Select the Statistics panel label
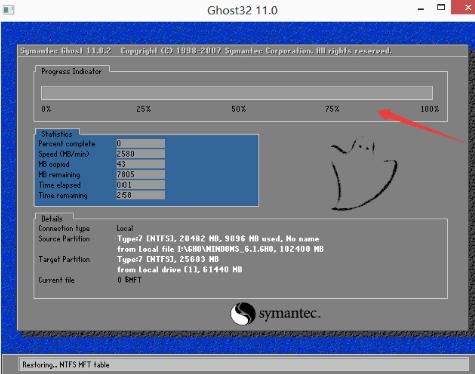475x374 pixels. [x=57, y=134]
